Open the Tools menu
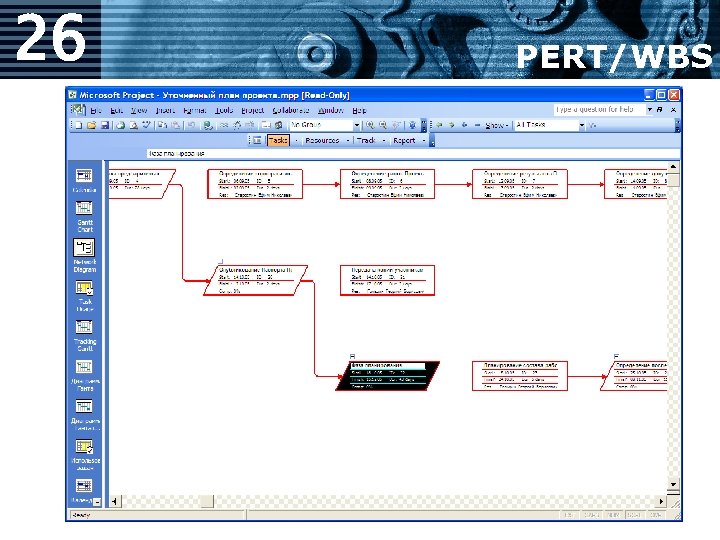The height and width of the screenshot is (540, 720). [x=224, y=110]
